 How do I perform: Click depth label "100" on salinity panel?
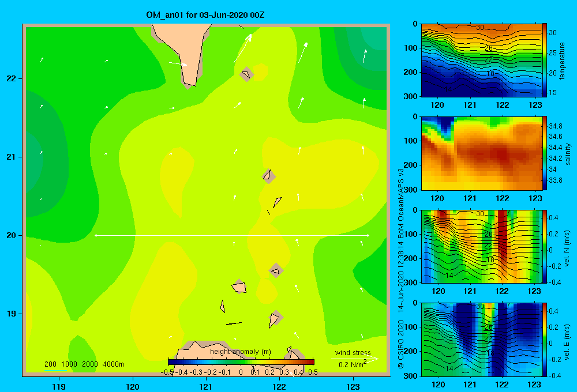tap(410, 141)
